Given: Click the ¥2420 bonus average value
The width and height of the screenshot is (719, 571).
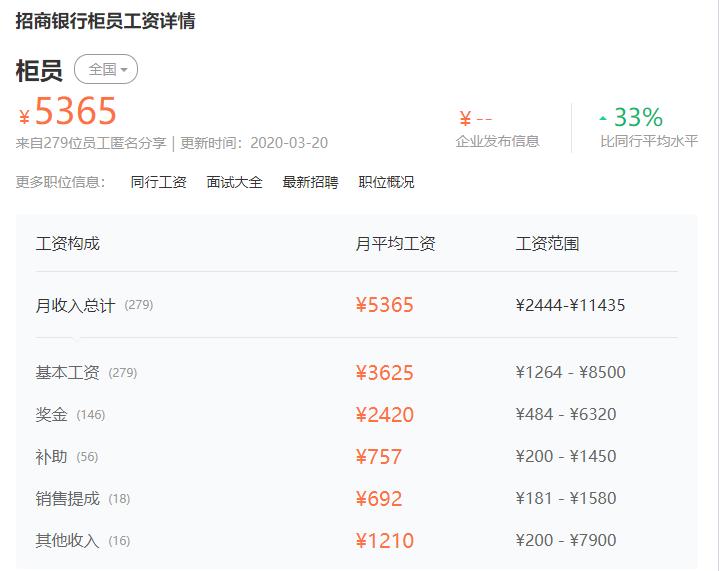Looking at the screenshot, I should tap(384, 415).
